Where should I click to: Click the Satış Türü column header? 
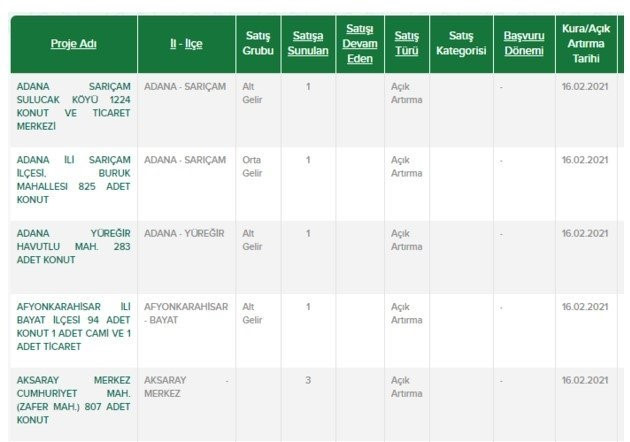pos(406,43)
